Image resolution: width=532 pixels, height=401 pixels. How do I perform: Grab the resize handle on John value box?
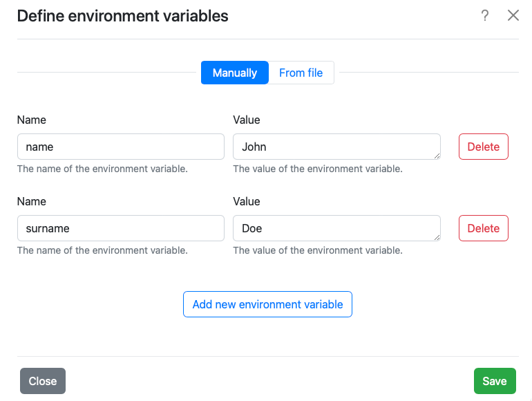[437, 156]
